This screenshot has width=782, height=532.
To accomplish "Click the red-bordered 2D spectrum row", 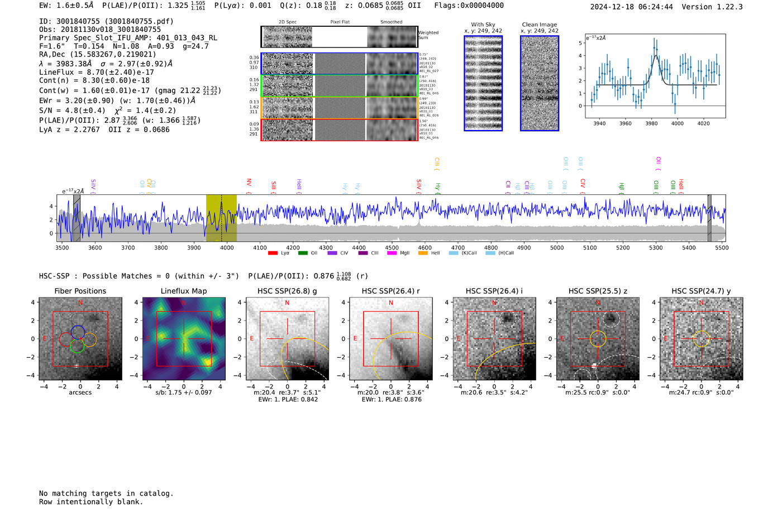I will [x=340, y=130].
